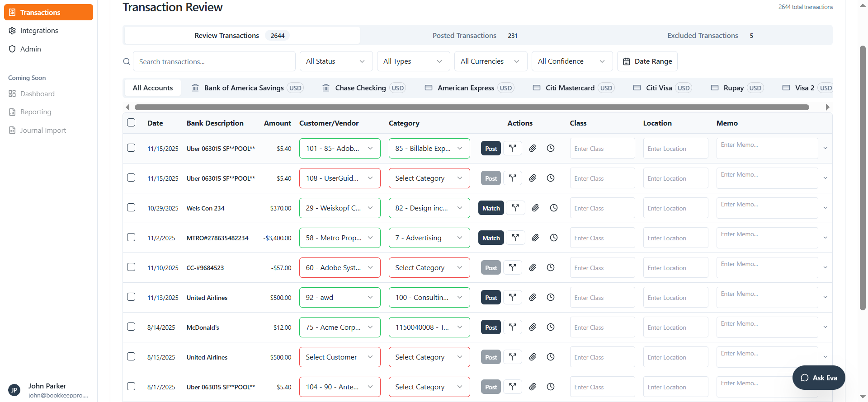The height and width of the screenshot is (402, 868).
Task: Click split icon on first Uber row
Action: [513, 148]
